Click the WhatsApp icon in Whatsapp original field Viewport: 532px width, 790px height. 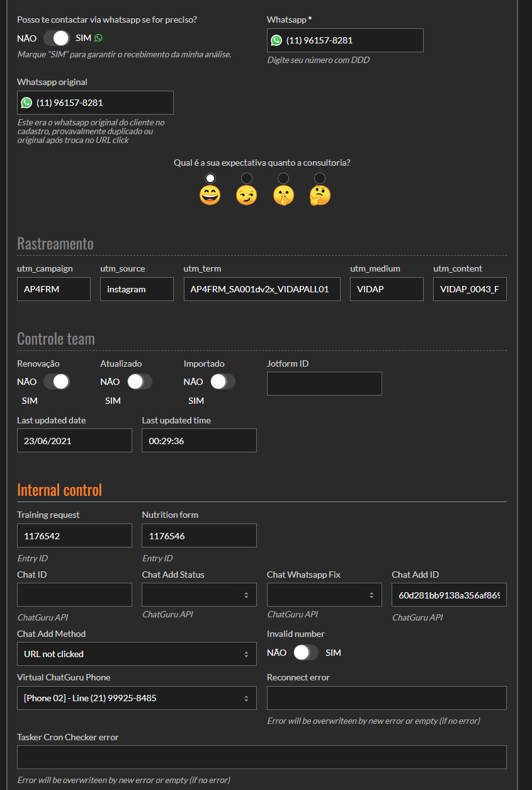click(26, 103)
